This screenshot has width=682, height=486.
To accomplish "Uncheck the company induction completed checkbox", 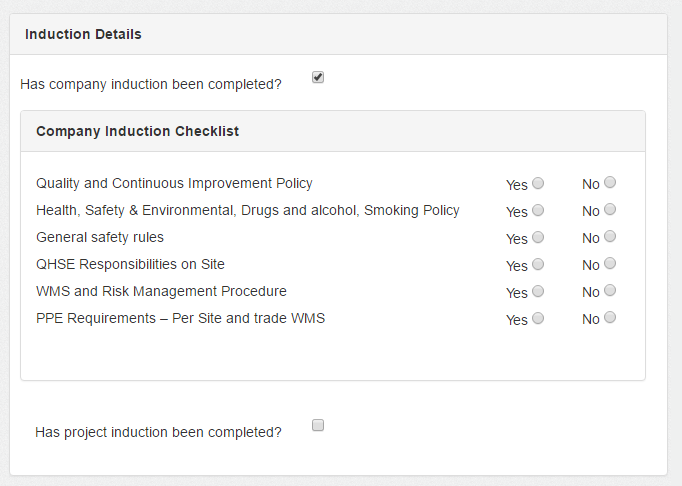I will 318,77.
